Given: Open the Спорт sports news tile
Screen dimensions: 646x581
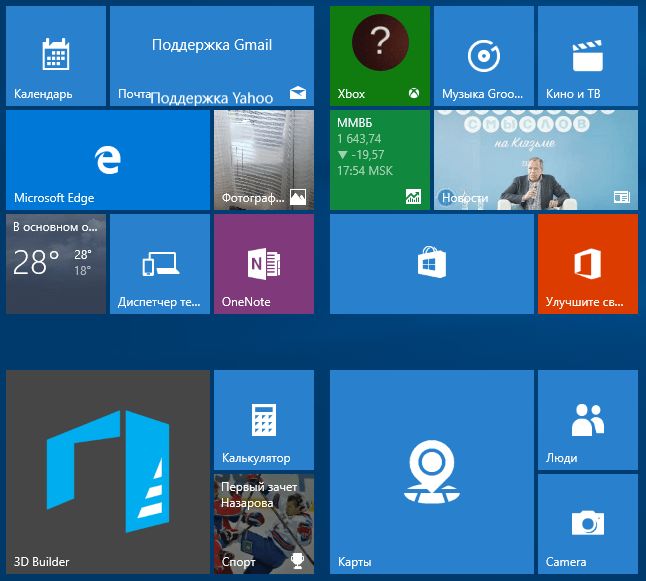Looking at the screenshot, I should click(264, 524).
